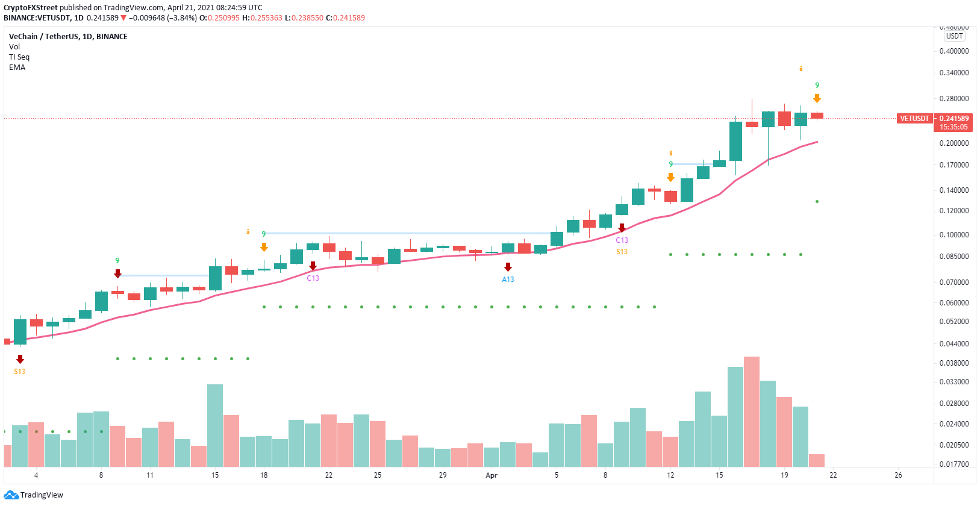Click the red down-triangle price change indicator
The height and width of the screenshot is (506, 980).
pos(123,18)
